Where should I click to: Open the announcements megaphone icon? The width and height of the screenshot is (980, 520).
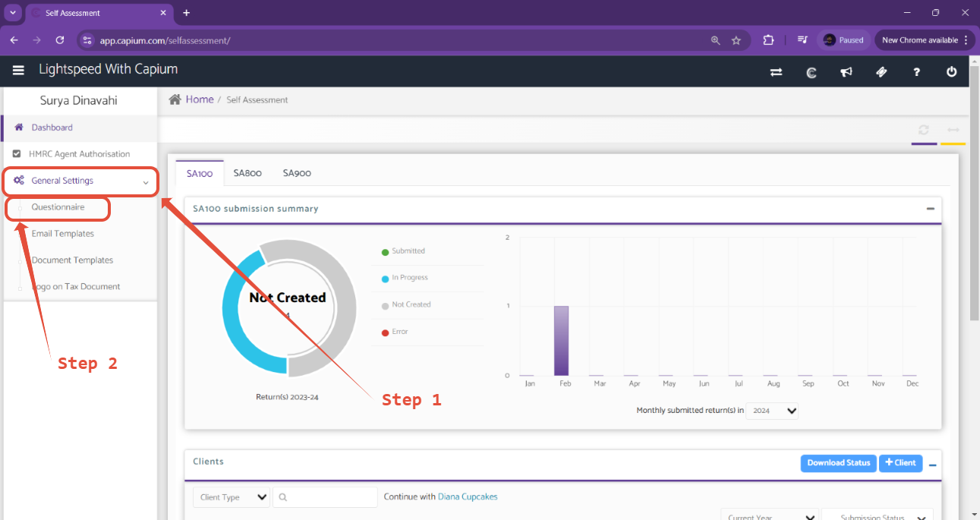pyautogui.click(x=846, y=72)
